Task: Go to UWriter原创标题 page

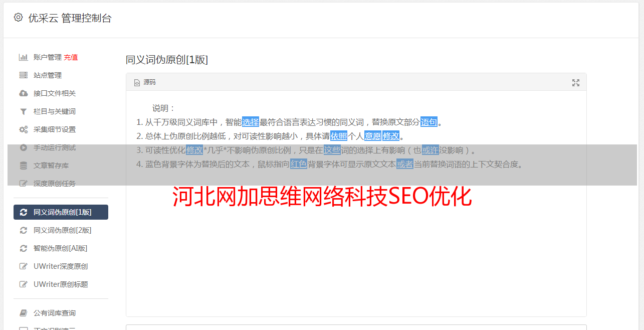Action: [61, 284]
